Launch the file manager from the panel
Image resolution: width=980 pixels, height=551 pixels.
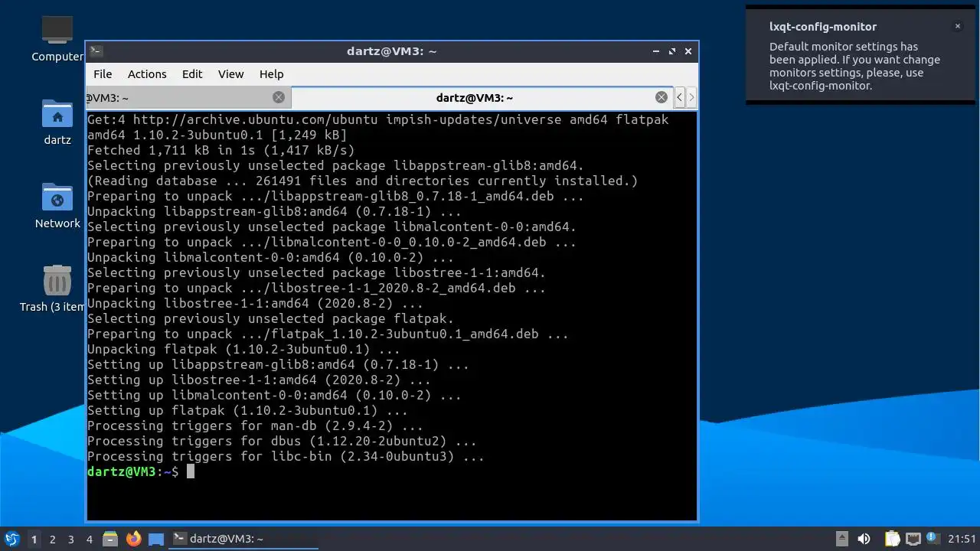[x=110, y=539]
